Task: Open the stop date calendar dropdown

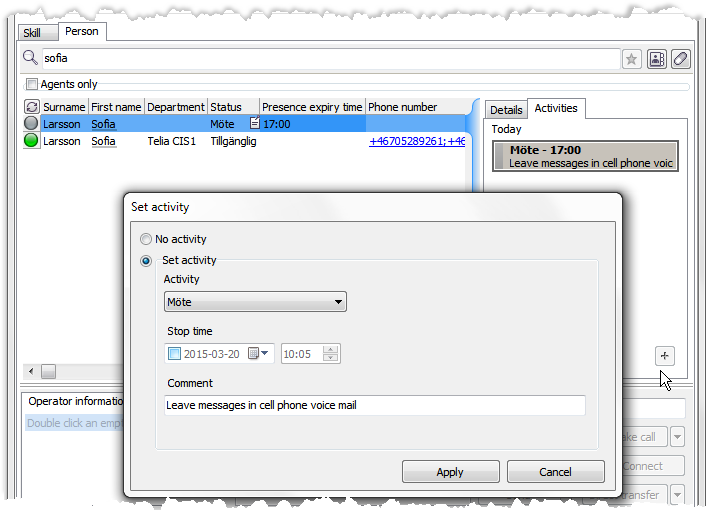Action: (259, 353)
